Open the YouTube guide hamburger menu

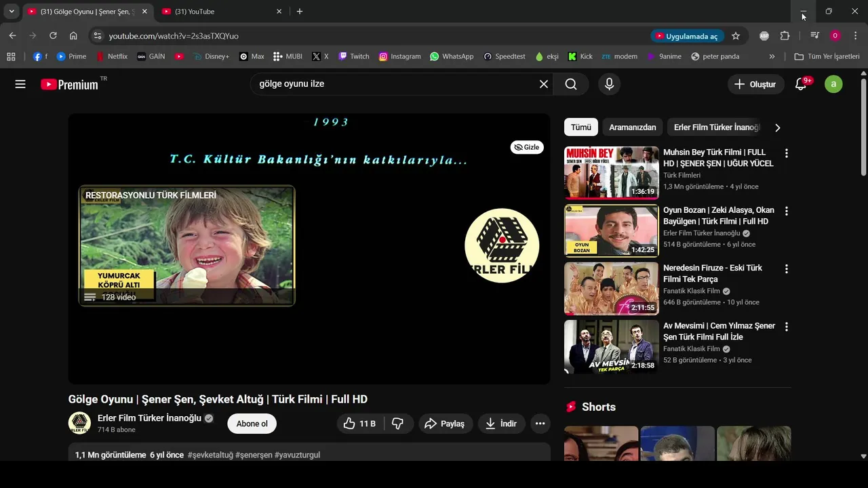coord(20,84)
